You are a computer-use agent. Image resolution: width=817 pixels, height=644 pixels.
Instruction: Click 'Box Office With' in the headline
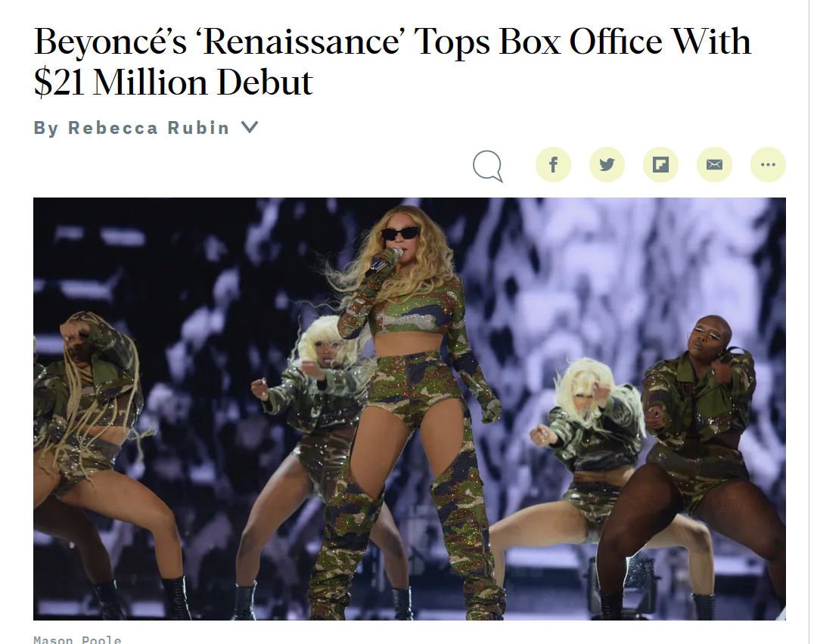(625, 41)
